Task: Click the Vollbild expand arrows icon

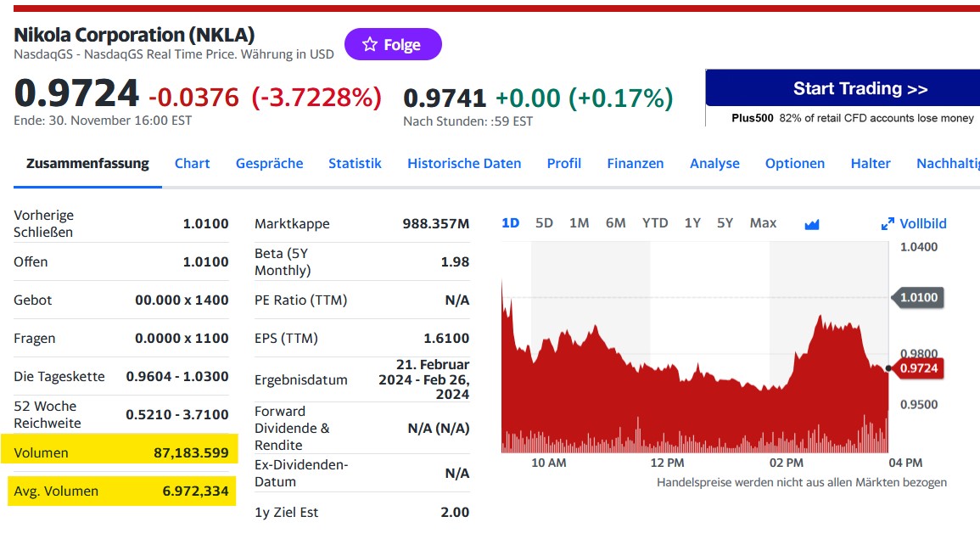Action: click(888, 224)
